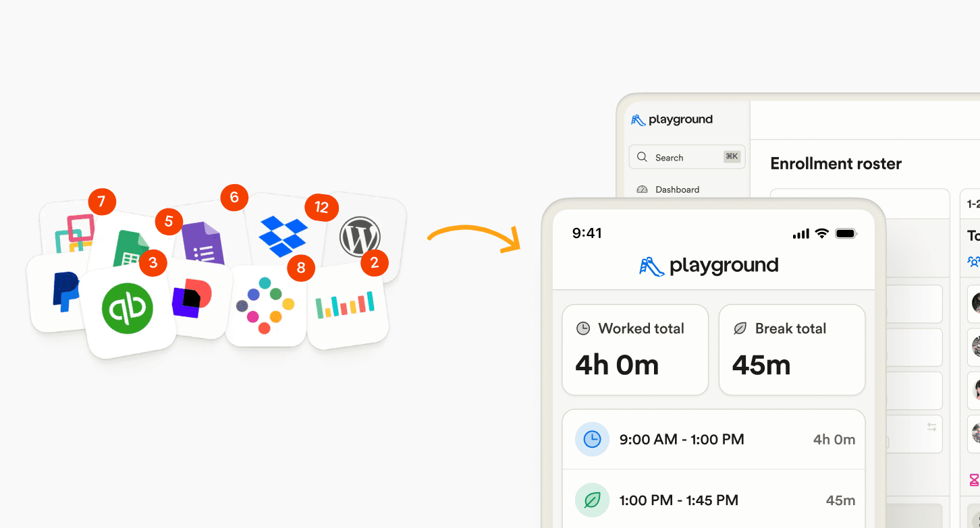Click the clock icon beside Worked total

pyautogui.click(x=582, y=328)
